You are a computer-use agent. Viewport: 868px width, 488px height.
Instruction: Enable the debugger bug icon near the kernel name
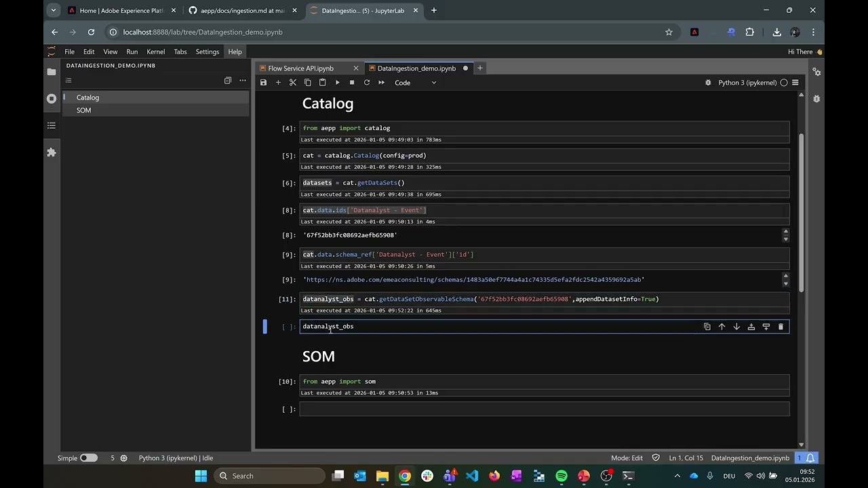tap(708, 83)
